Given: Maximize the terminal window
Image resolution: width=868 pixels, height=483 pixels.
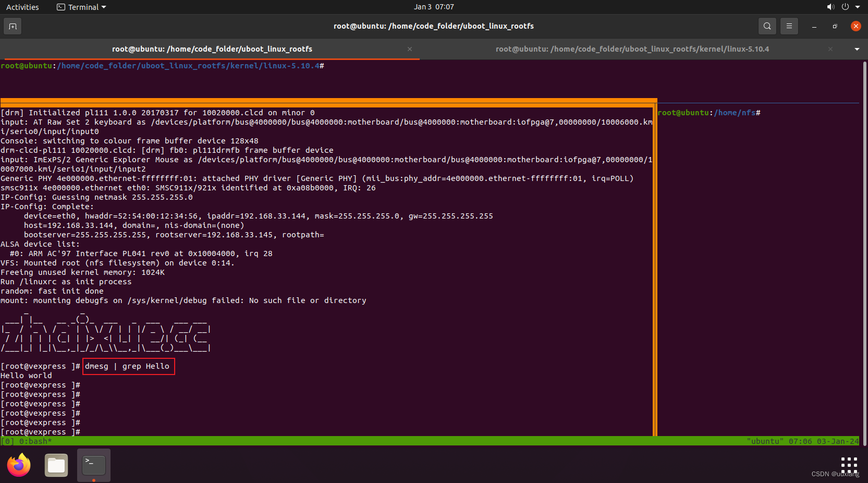Looking at the screenshot, I should (x=835, y=26).
